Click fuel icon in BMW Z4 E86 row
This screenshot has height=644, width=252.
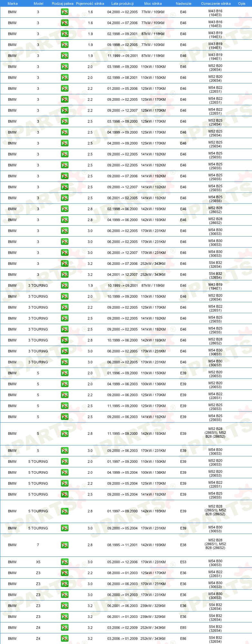(x=64, y=639)
